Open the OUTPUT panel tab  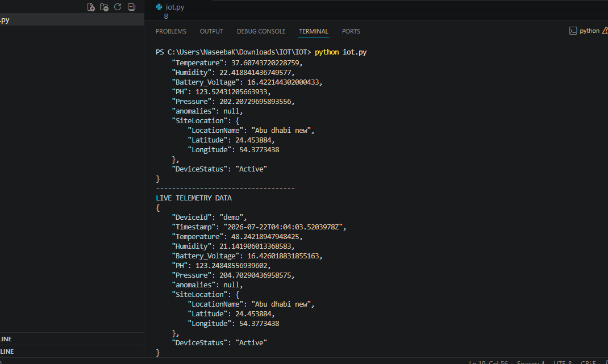coord(211,31)
